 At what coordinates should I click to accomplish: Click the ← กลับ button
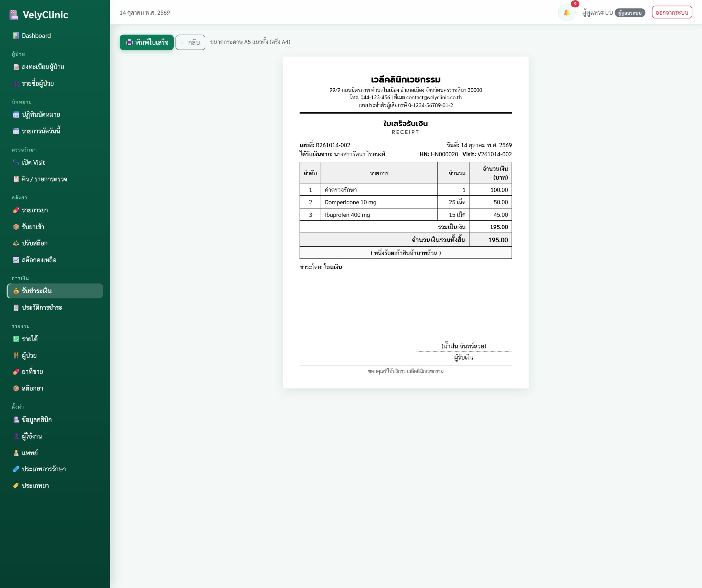click(190, 42)
